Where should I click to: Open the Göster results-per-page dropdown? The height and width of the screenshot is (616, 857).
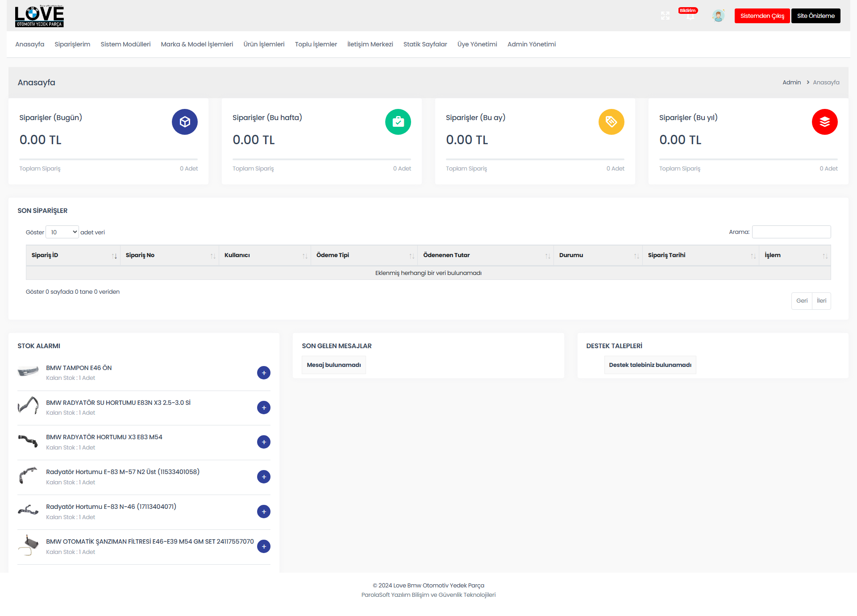[62, 232]
